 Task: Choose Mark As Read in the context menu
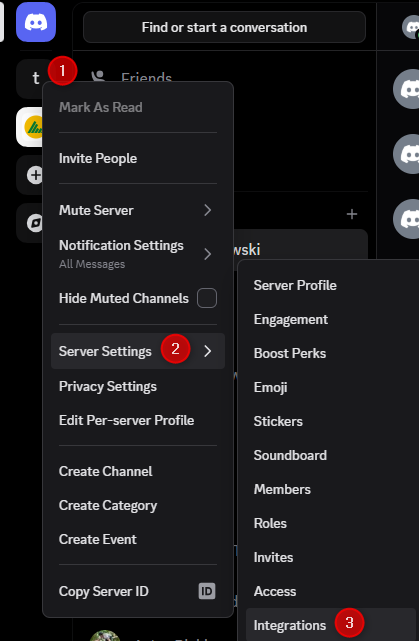138,108
